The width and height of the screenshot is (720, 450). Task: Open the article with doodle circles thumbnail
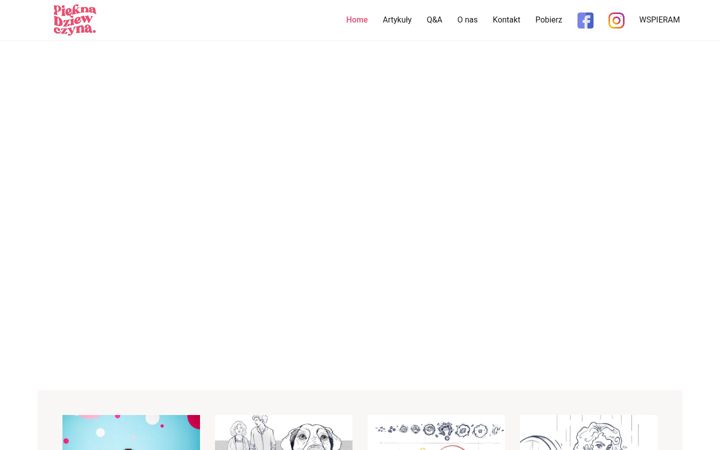point(436,433)
